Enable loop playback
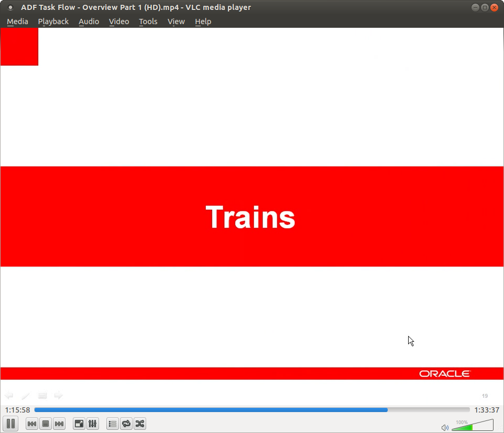The width and height of the screenshot is (504, 433). [x=126, y=424]
